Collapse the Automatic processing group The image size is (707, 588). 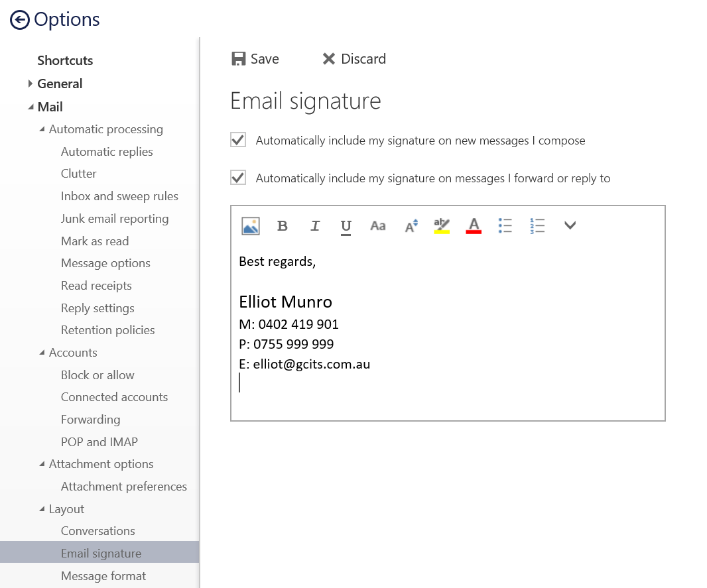pos(42,129)
